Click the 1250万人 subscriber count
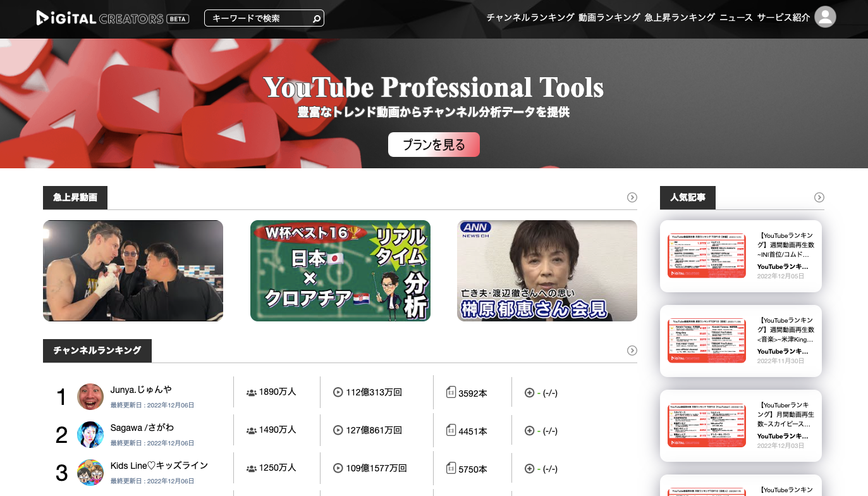 [278, 468]
